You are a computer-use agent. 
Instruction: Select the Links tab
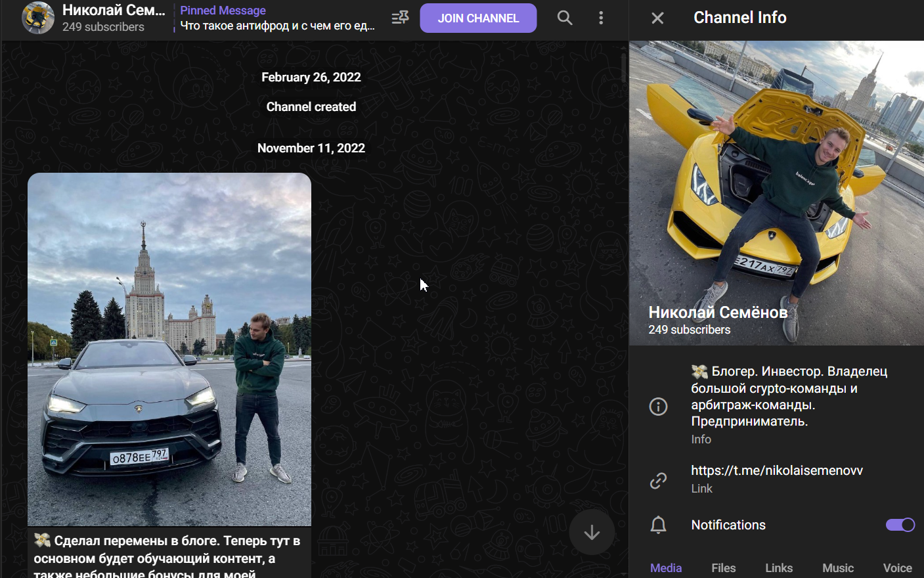(x=778, y=568)
